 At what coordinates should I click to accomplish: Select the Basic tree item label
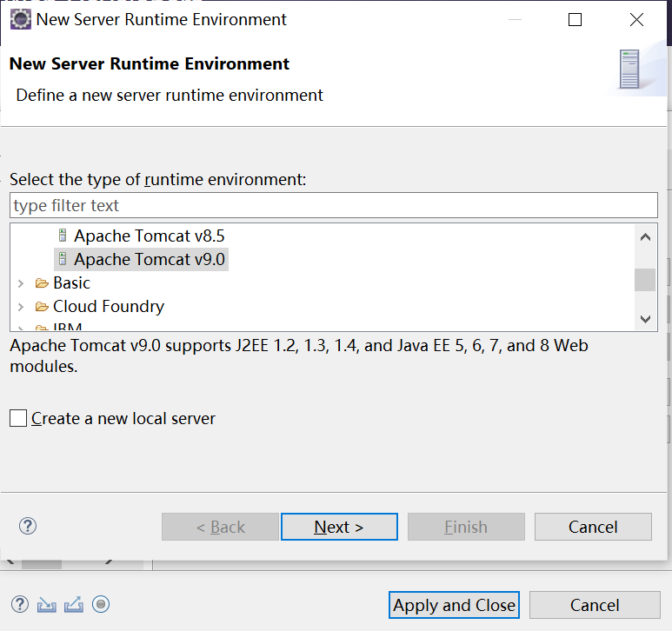pyautogui.click(x=72, y=283)
